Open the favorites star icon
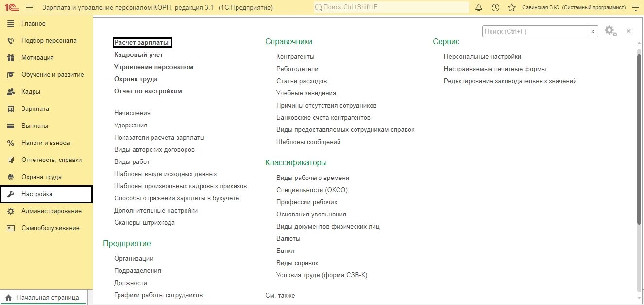This screenshot has width=644, height=305. pos(511,8)
